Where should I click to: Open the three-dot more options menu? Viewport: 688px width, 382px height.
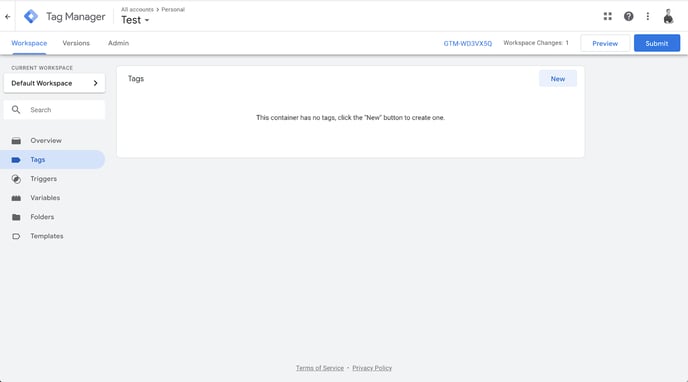[648, 16]
